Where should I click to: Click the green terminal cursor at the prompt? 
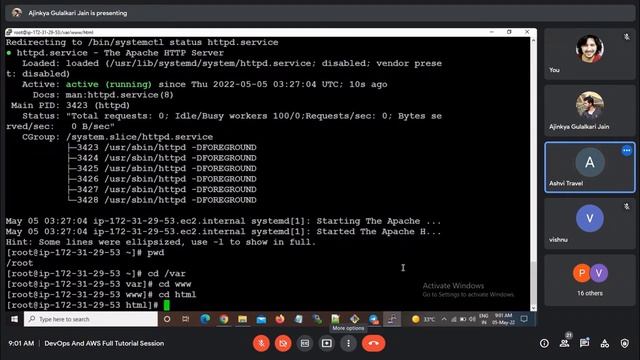coord(167,305)
